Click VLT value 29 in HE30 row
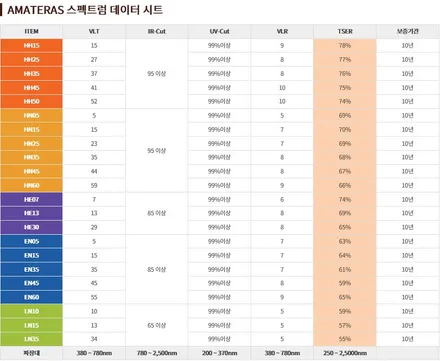The image size is (440, 361). click(x=94, y=227)
